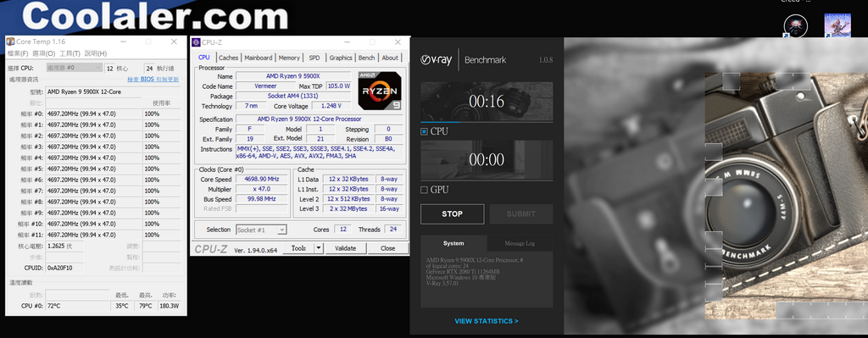
Task: Switch to the Memory tab in CPU-Z
Action: pos(289,58)
